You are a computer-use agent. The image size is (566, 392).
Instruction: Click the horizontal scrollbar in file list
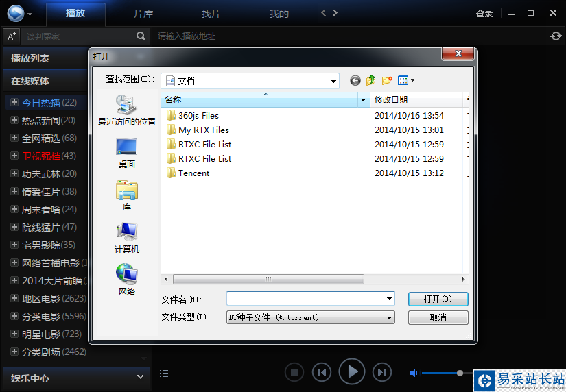[x=268, y=279]
